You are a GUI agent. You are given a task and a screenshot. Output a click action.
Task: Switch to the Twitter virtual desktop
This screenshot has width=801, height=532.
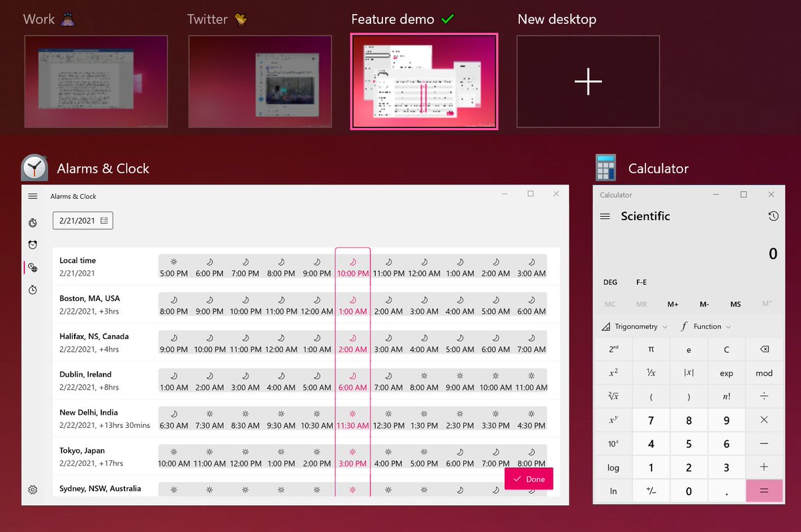pos(260,81)
